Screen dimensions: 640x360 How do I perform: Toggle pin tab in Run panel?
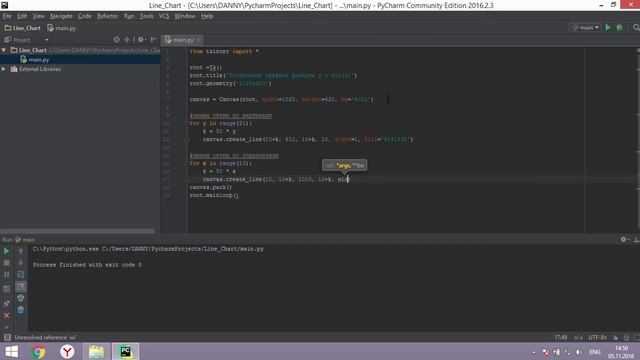pos(7,303)
